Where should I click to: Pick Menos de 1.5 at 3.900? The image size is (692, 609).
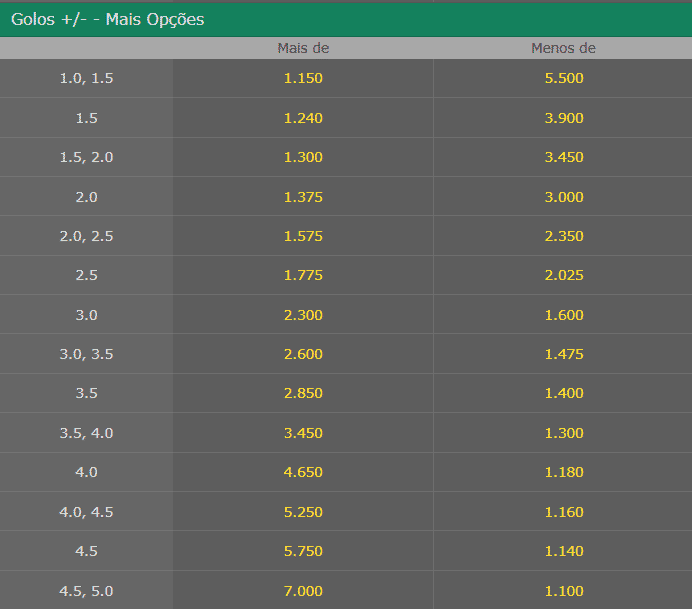click(563, 118)
